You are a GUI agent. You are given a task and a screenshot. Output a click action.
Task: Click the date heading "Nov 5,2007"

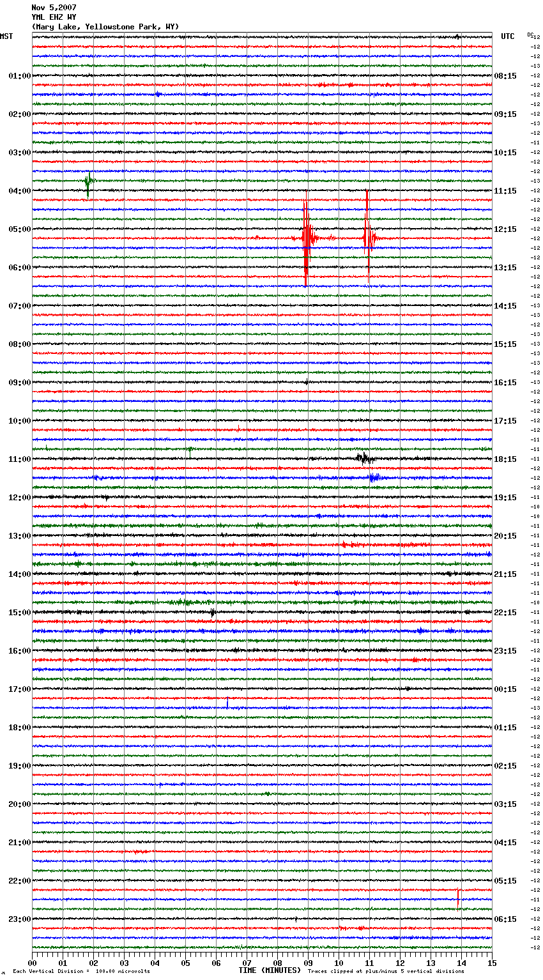pyautogui.click(x=54, y=8)
